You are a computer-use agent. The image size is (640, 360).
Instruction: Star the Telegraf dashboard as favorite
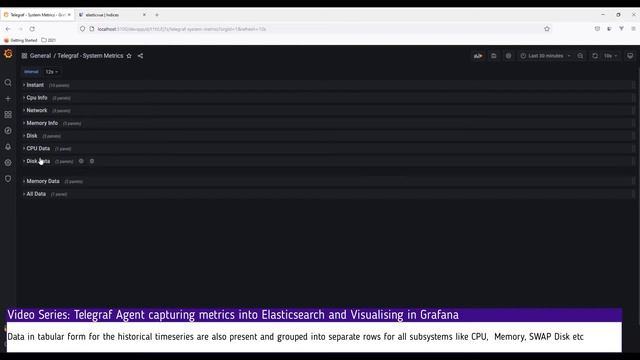coord(129,56)
